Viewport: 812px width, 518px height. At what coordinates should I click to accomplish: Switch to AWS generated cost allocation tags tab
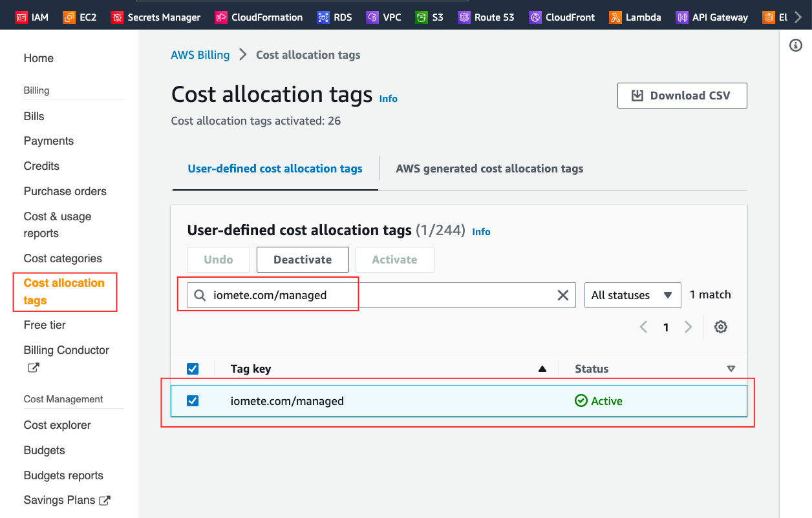(489, 169)
